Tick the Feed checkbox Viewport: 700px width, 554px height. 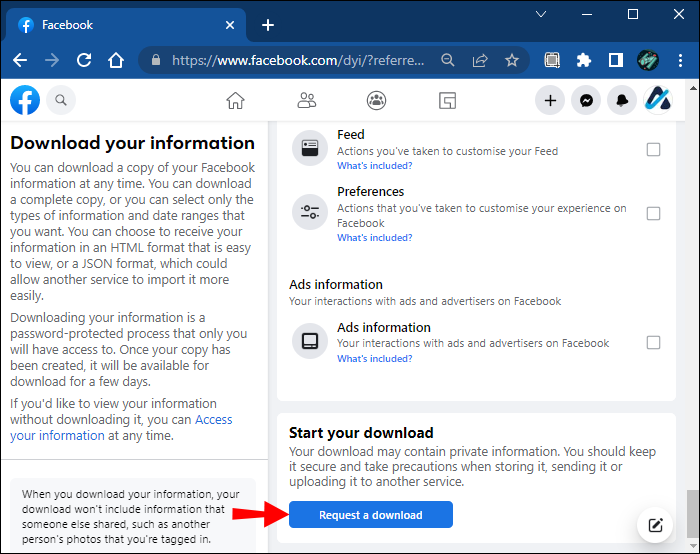tap(653, 150)
